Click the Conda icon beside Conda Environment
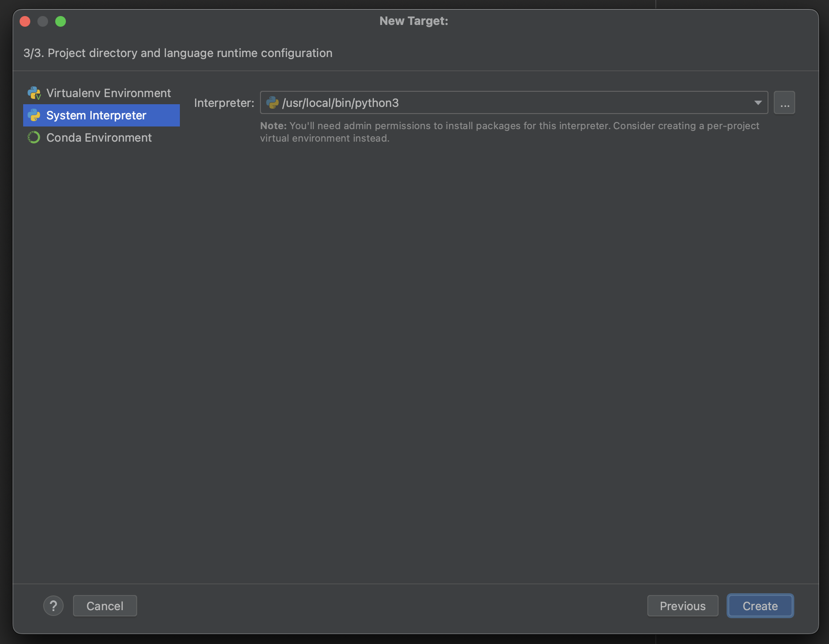The height and width of the screenshot is (644, 829). 33,138
